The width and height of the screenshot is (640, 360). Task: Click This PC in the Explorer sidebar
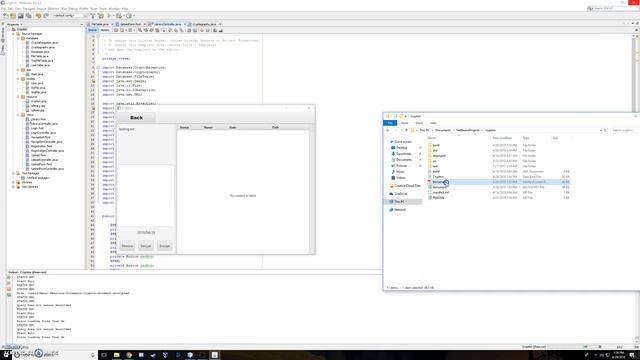click(x=399, y=202)
